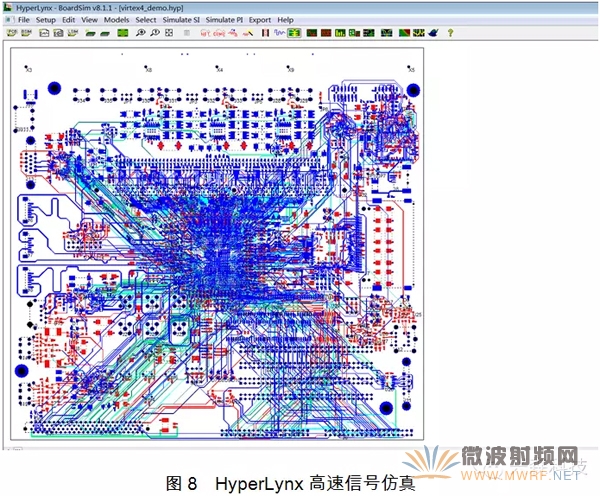Click the greyed-out toolbar icon
Viewport: 600px width, 496px height.
tap(187, 33)
